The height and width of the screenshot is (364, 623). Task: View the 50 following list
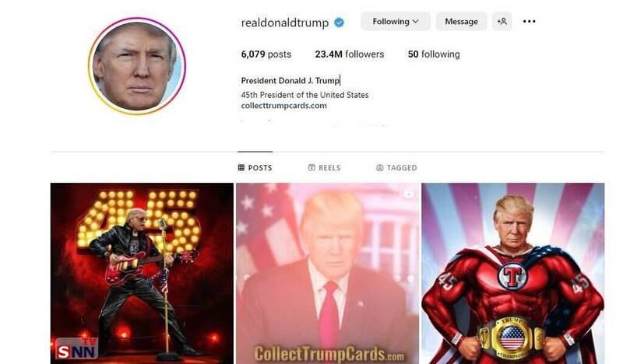[434, 54]
